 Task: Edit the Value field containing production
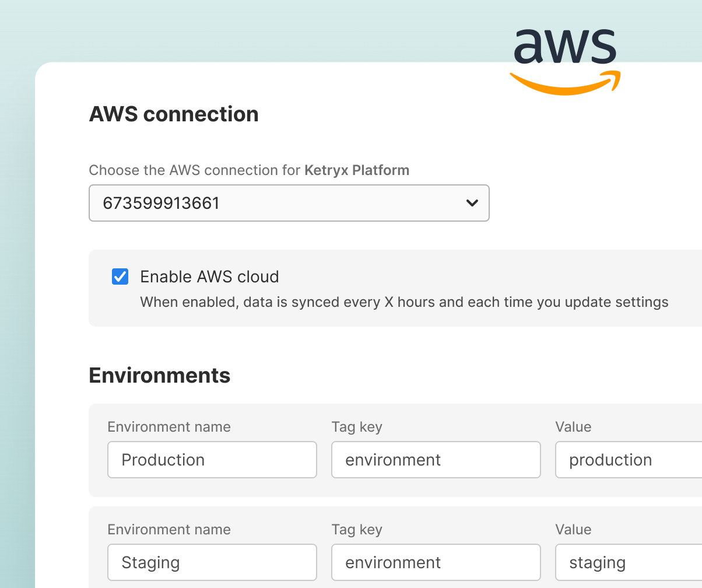click(629, 460)
